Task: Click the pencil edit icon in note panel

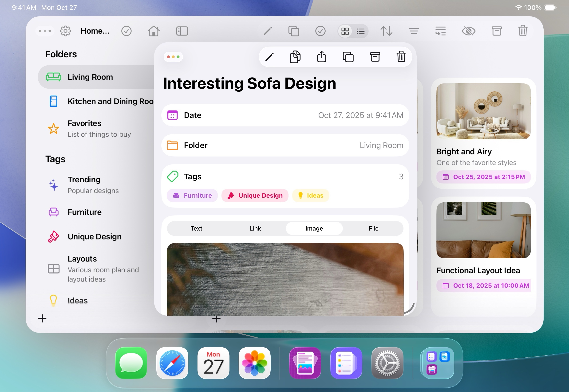Action: pos(269,57)
